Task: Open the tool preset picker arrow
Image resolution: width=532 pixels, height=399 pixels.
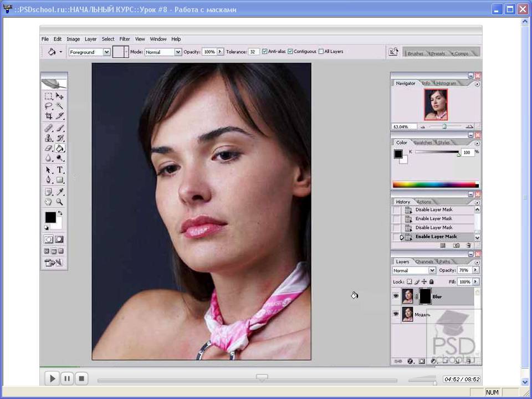Action: tap(61, 52)
